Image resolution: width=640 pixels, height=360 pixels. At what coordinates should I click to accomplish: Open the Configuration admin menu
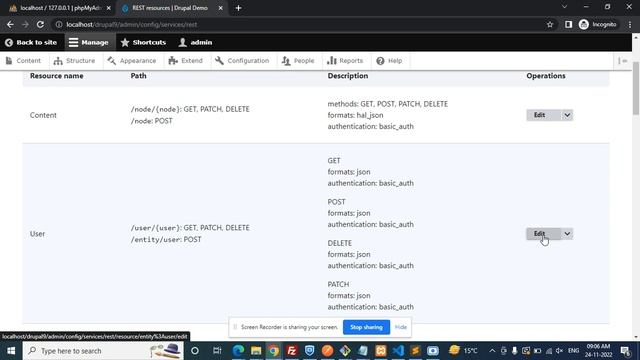pyautogui.click(x=242, y=61)
